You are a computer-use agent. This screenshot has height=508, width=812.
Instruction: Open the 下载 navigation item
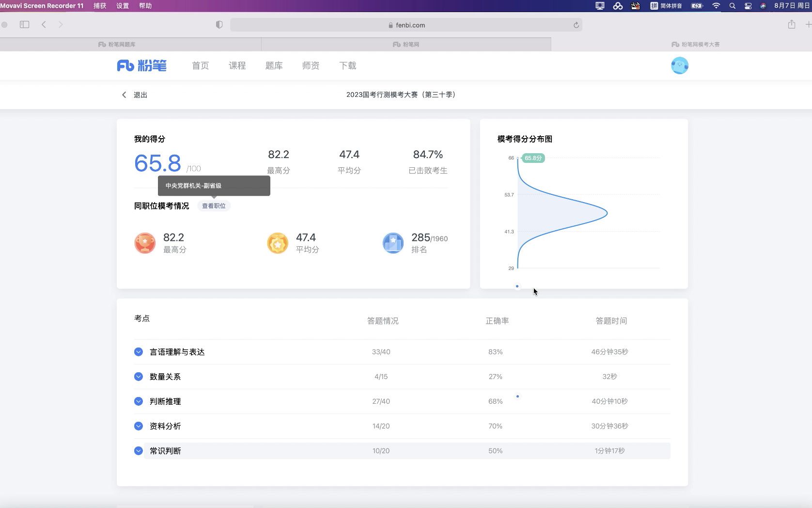click(x=347, y=65)
